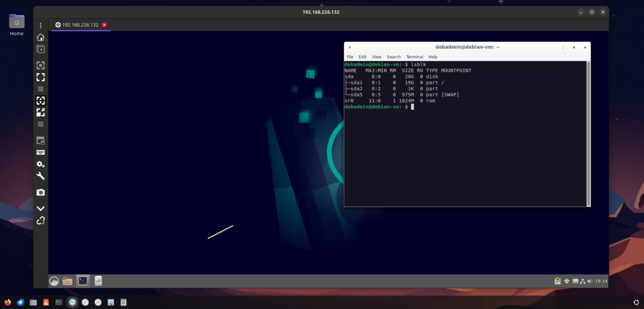Take a screenshot using the camera icon
The image size is (644, 309).
pyautogui.click(x=40, y=192)
